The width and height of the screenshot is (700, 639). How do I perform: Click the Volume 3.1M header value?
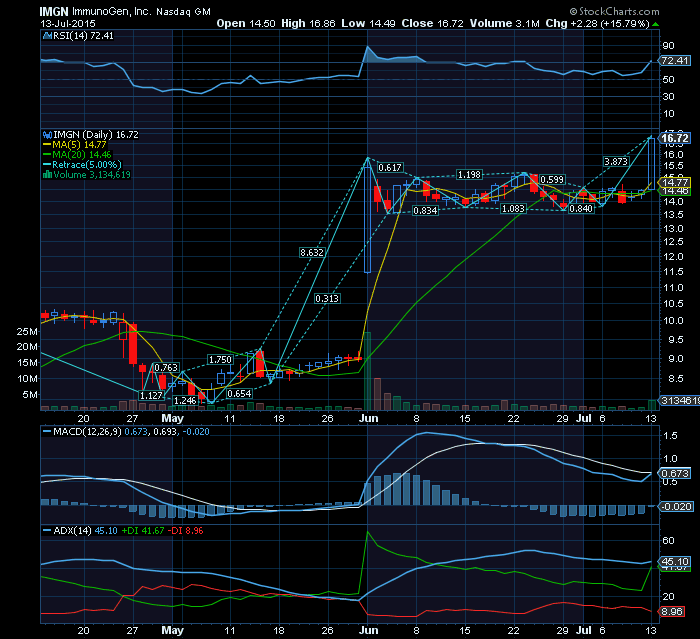pyautogui.click(x=504, y=24)
